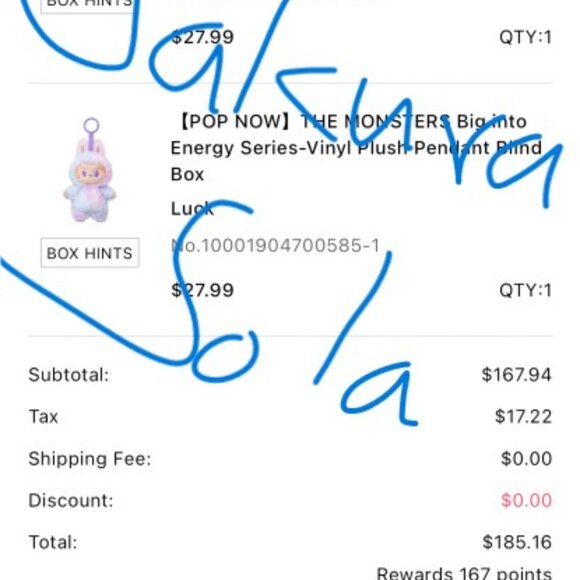Select order number No.10001904700585-1
Screen dimensions: 580x580
[275, 246]
